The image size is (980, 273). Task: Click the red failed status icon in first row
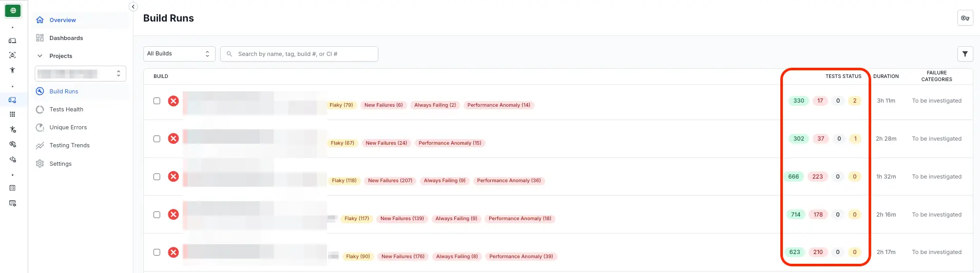[x=174, y=101]
